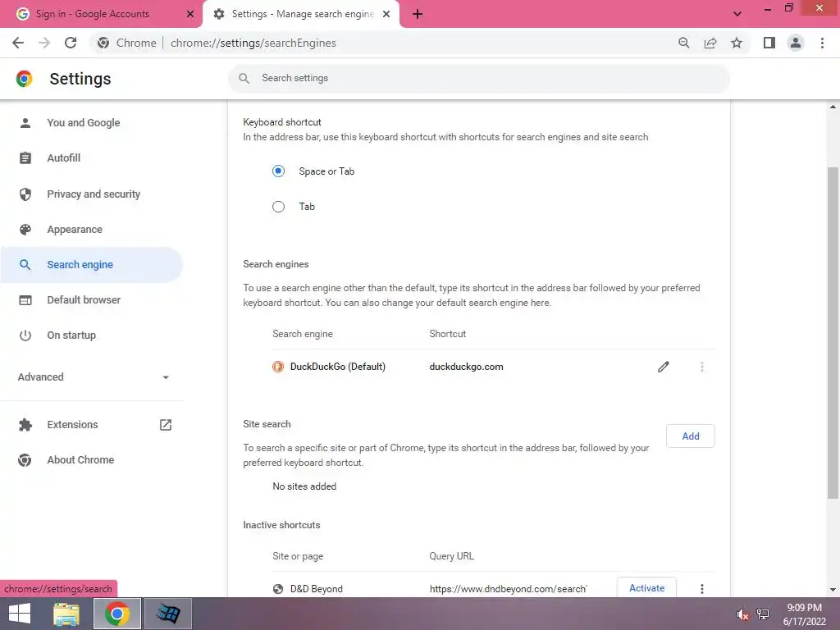Click the D&D Beyond entry name
The width and height of the screenshot is (840, 630).
tap(316, 589)
